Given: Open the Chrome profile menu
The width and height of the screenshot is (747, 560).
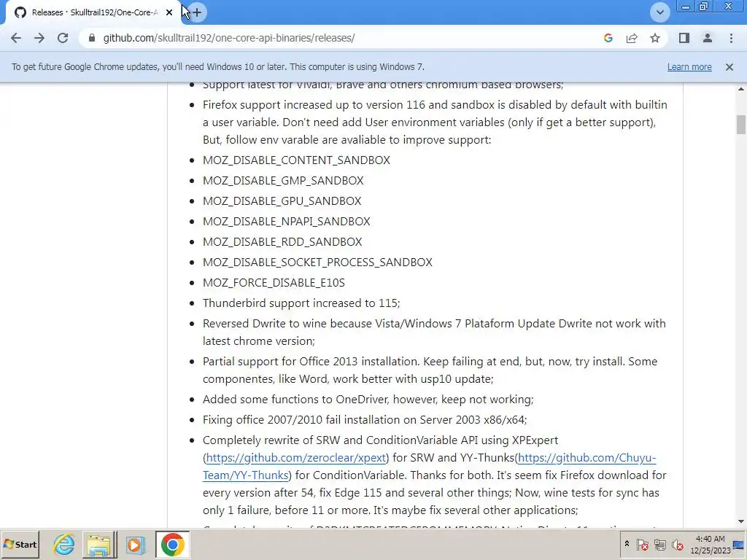Looking at the screenshot, I should (x=708, y=38).
